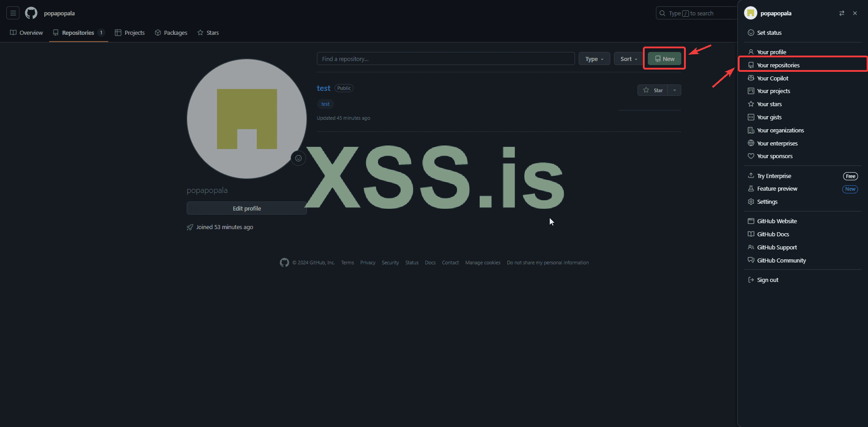The height and width of the screenshot is (427, 868).
Task: Click the GitHub Octocat logo in header
Action: pos(31,13)
